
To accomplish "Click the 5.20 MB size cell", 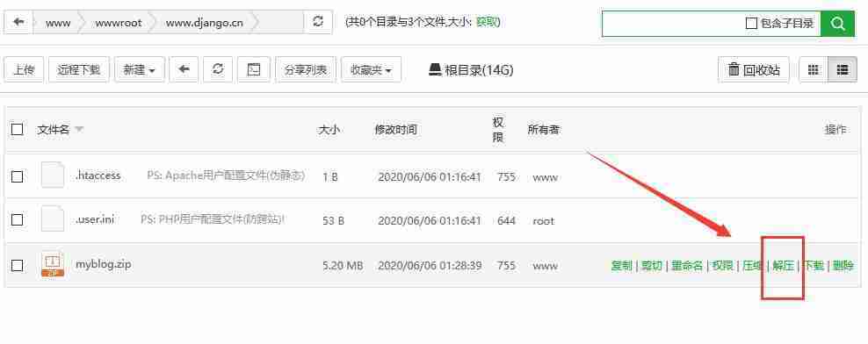I will [x=343, y=266].
